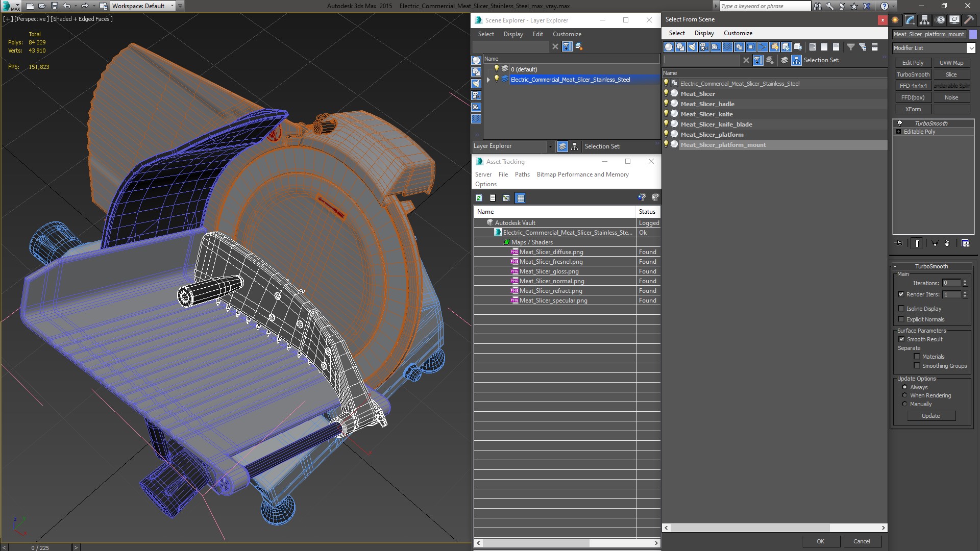Toggle bone objects filter icon
Screen dimensions: 980x551
pos(763,47)
